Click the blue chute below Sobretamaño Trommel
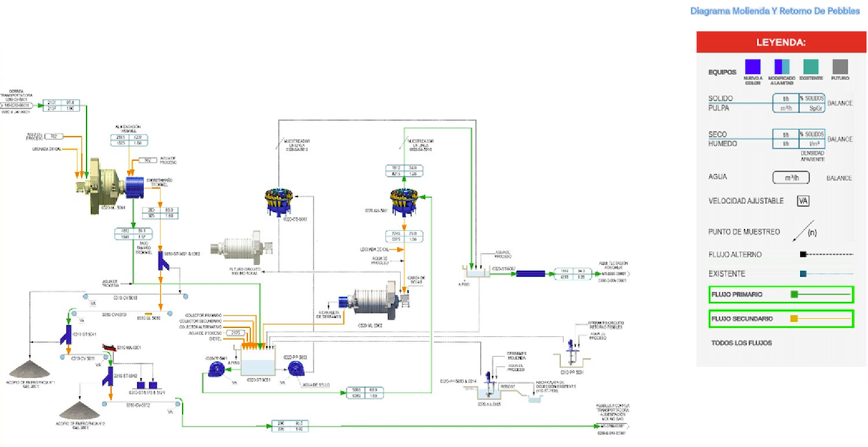Image resolution: width=868 pixels, height=447 pixels. click(162, 261)
